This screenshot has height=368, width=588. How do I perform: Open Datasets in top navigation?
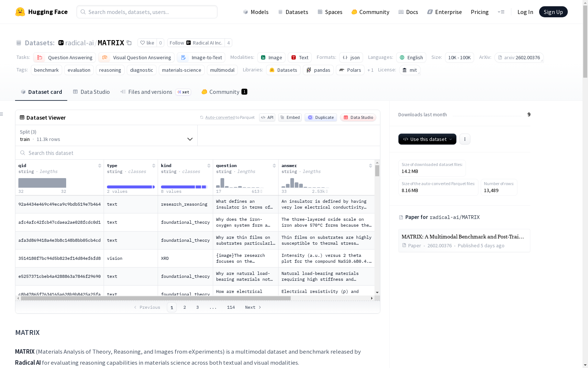pyautogui.click(x=293, y=12)
